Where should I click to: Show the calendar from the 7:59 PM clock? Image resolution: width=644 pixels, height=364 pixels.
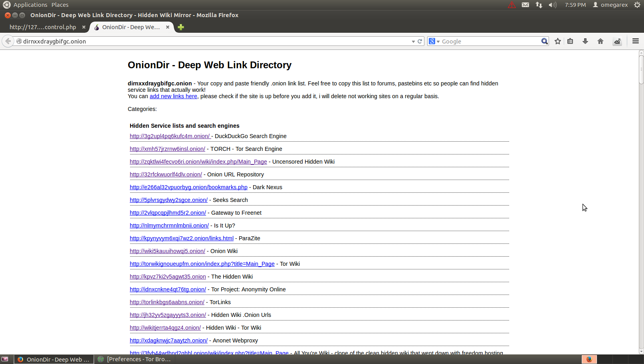pyautogui.click(x=575, y=5)
